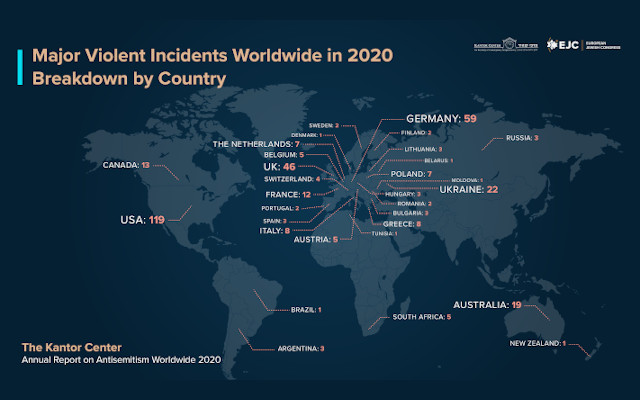Click the 'ROMANIA: 2' label
This screenshot has height=400, width=640.
pos(414,204)
